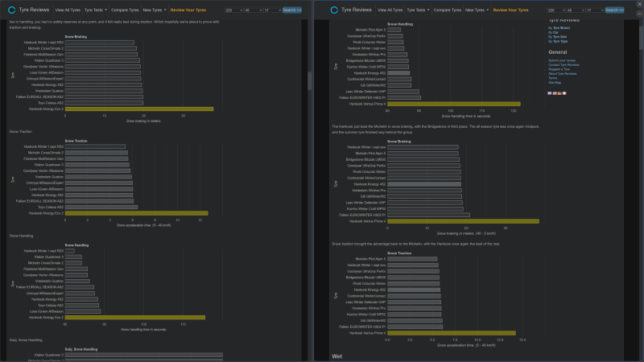
Task: Open the Site Map link
Action: [x=555, y=82]
